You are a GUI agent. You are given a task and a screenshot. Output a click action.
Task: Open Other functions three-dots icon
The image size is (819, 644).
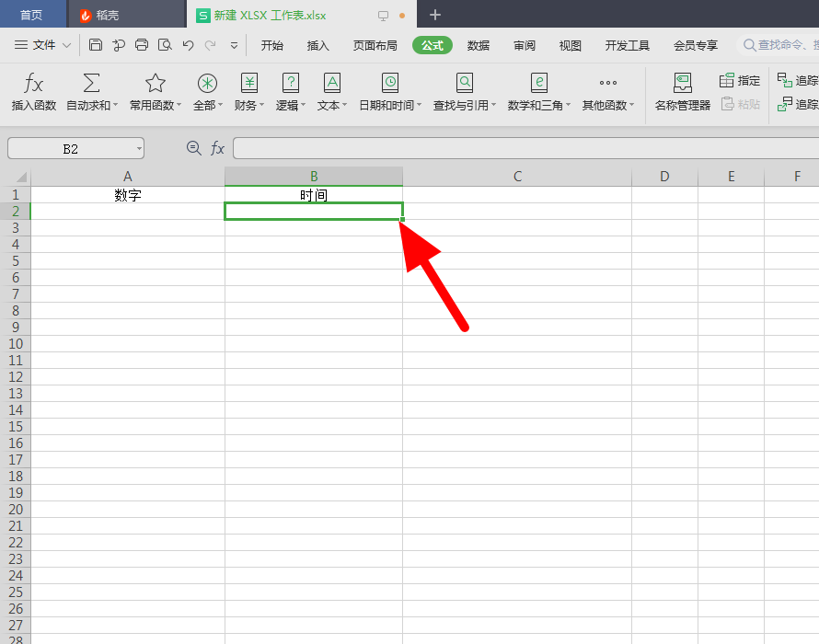coord(608,83)
